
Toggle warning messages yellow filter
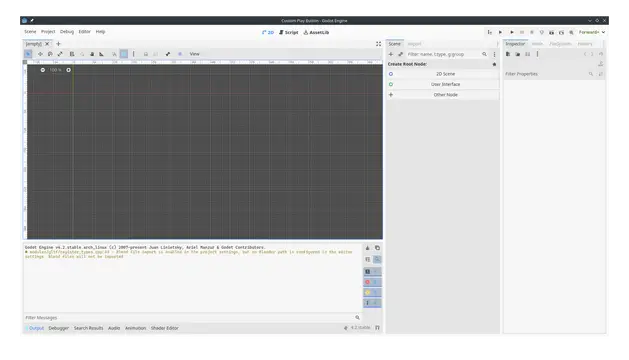pyautogui.click(x=372, y=293)
